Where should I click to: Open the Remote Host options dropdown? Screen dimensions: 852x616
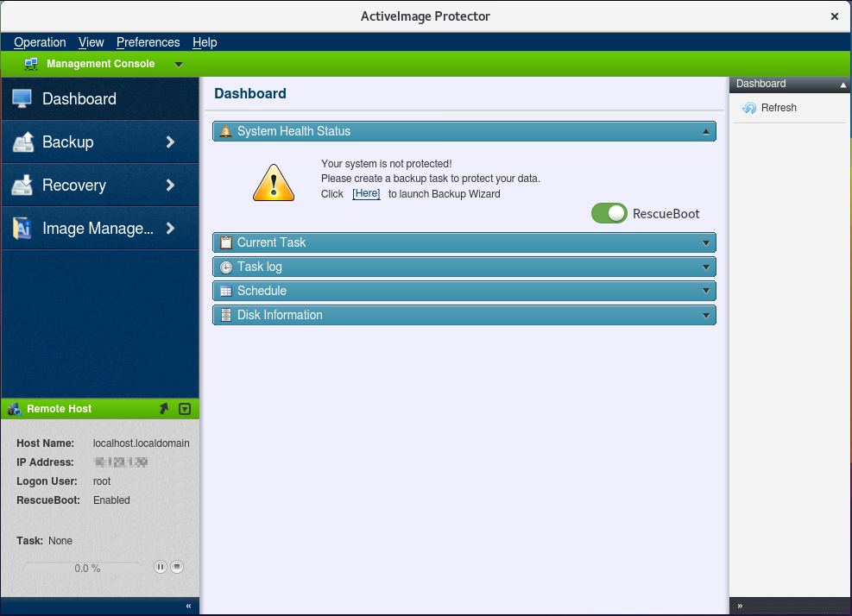point(184,409)
